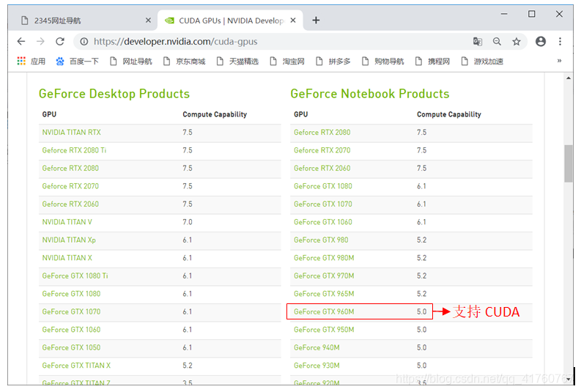Screen dimensions: 581x392
Task: Minimize the Chrome window
Action: pos(504,14)
